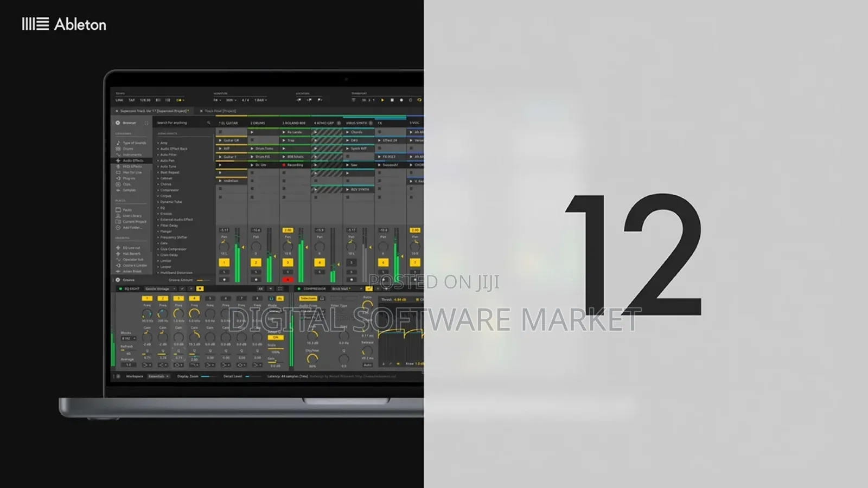Select the Drums browser category

point(126,149)
